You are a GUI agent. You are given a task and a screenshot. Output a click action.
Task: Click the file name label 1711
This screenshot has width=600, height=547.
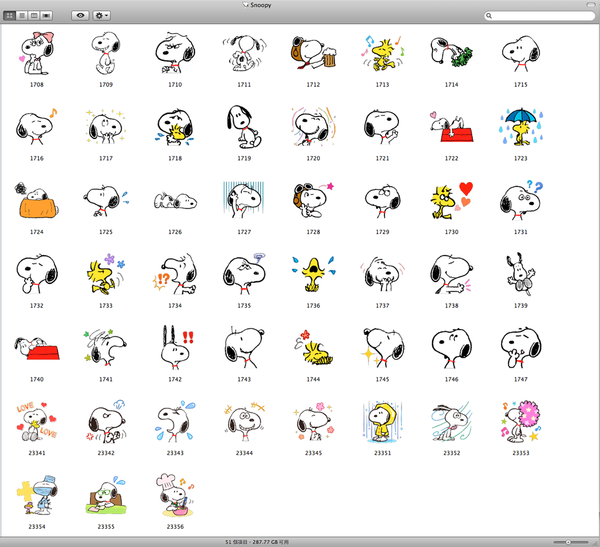pos(244,85)
